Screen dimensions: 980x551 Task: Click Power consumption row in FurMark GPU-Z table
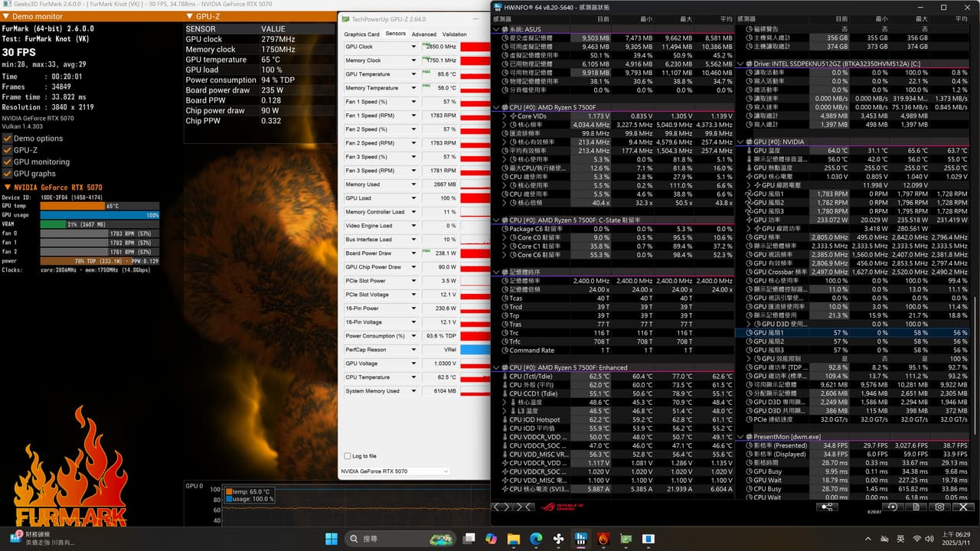click(259, 80)
